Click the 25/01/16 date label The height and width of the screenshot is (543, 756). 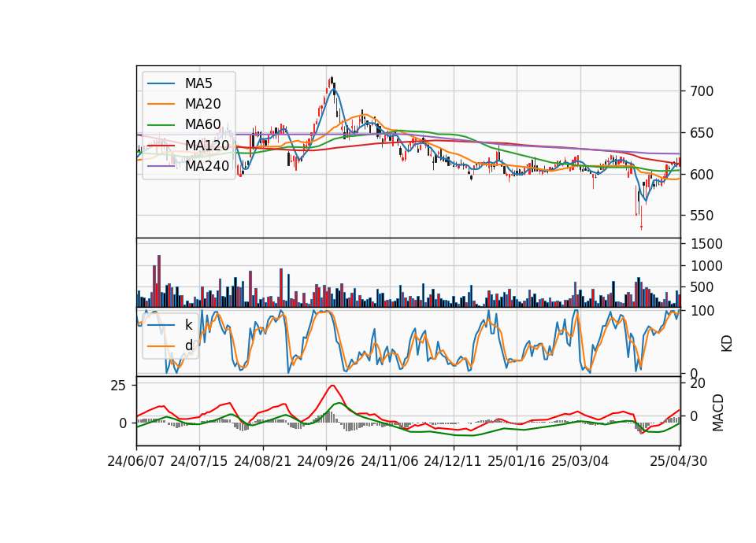click(517, 461)
